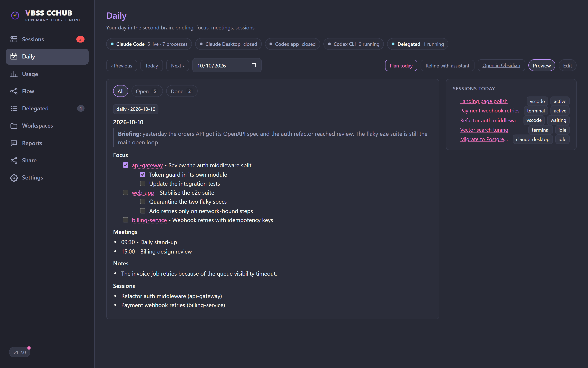
Task: Click the date input field 10/10/2026
Action: pos(227,65)
